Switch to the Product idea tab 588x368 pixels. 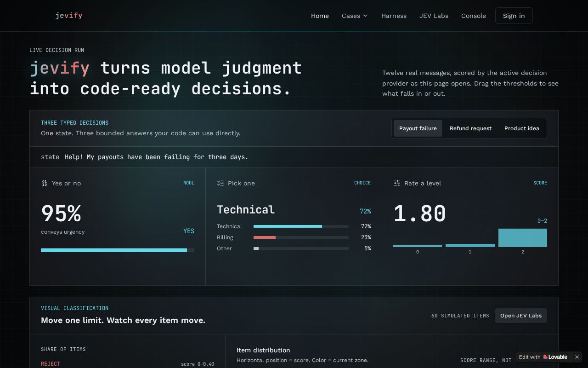pyautogui.click(x=522, y=128)
